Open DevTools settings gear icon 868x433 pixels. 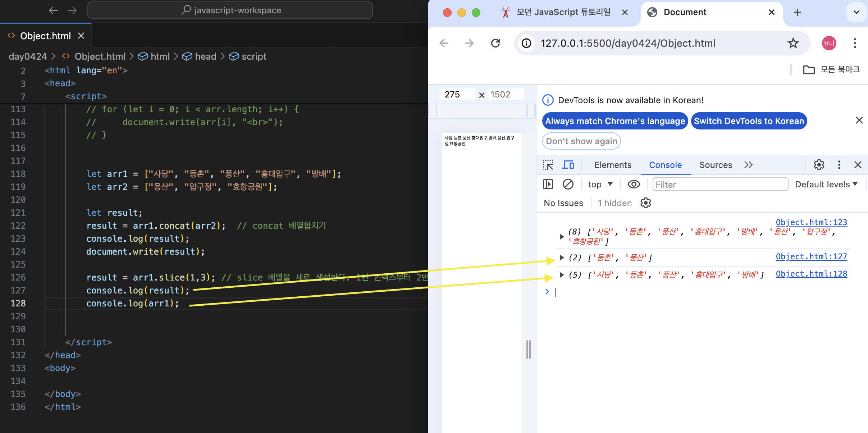click(819, 165)
